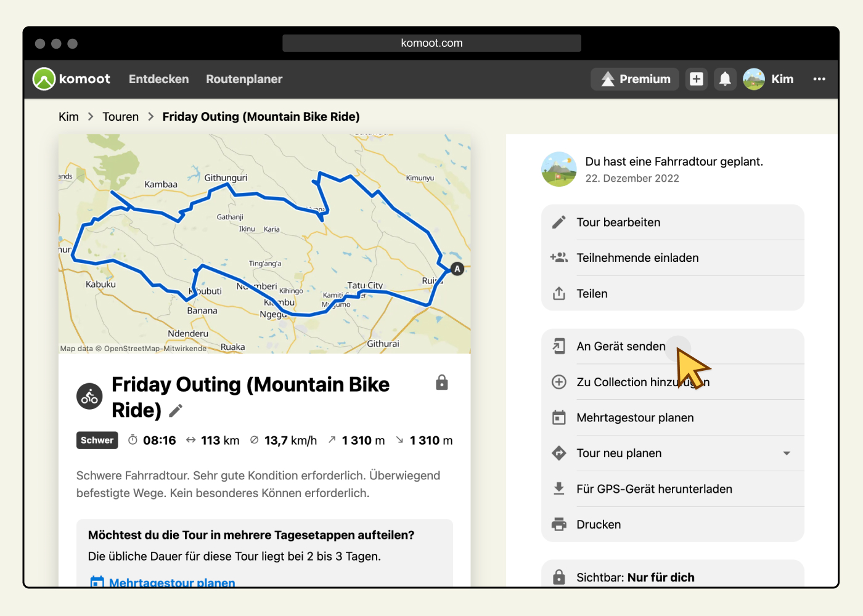Click the duration stopwatch icon
This screenshot has width=863, height=616.
(x=133, y=440)
